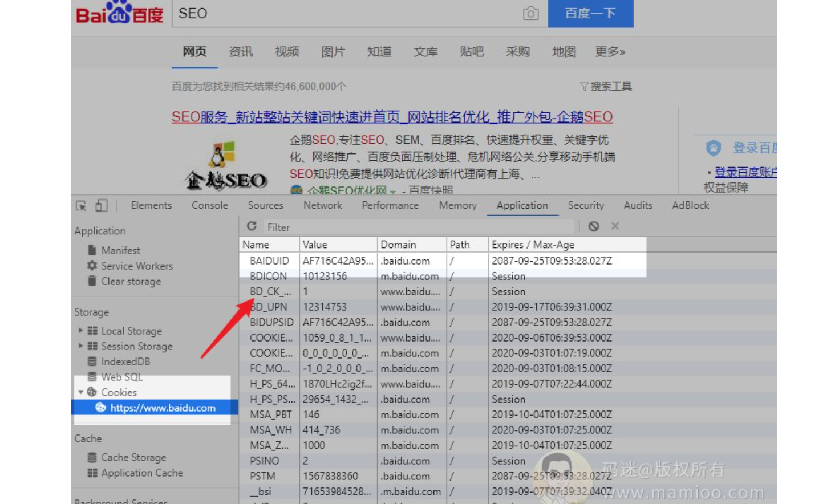Image resolution: width=839 pixels, height=504 pixels.
Task: Switch to the 文库 search category
Action: tap(425, 52)
